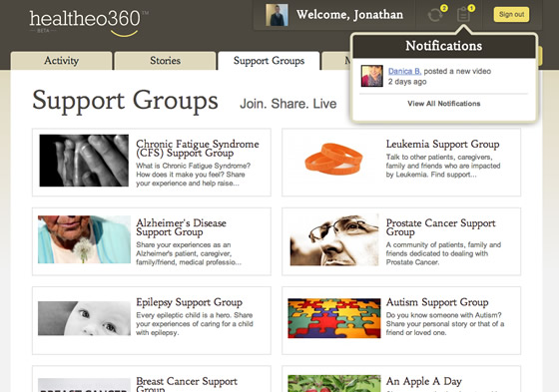Click 'Talk to other patients, caregivers' description
Image resolution: width=559 pixels, height=392 pixels.
(443, 166)
